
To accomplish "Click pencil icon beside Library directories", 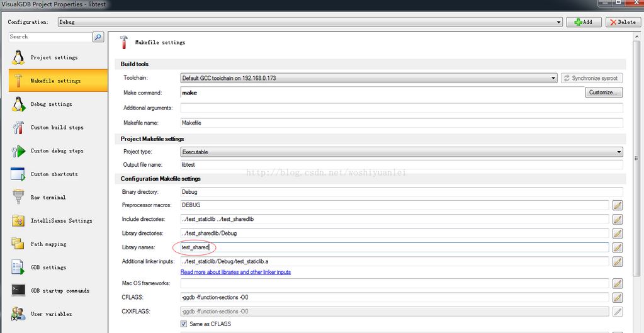I will pos(618,234).
